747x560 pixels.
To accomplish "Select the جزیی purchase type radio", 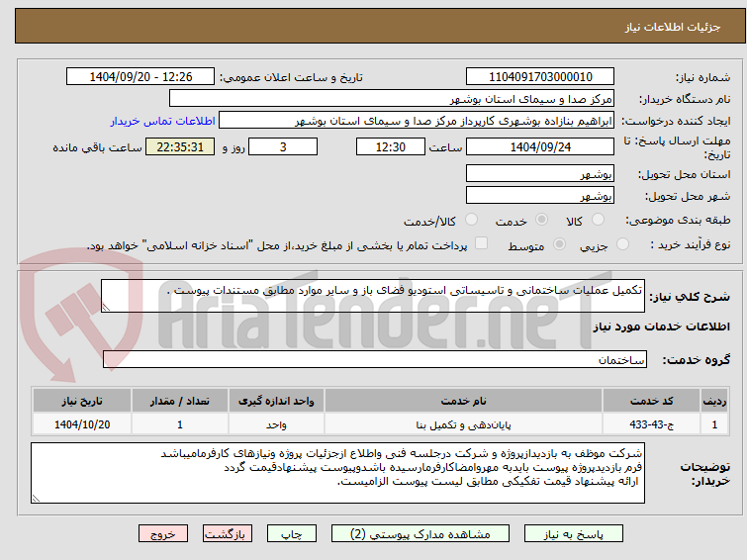I will coord(622,244).
